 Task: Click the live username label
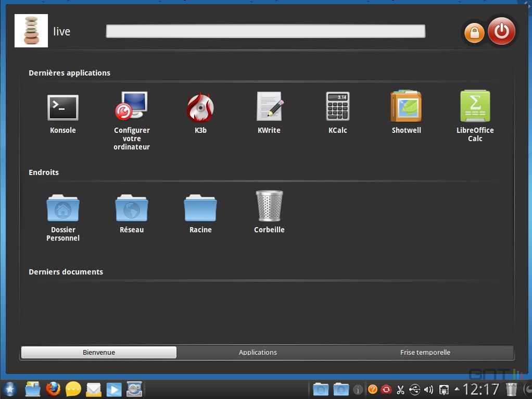click(x=62, y=31)
